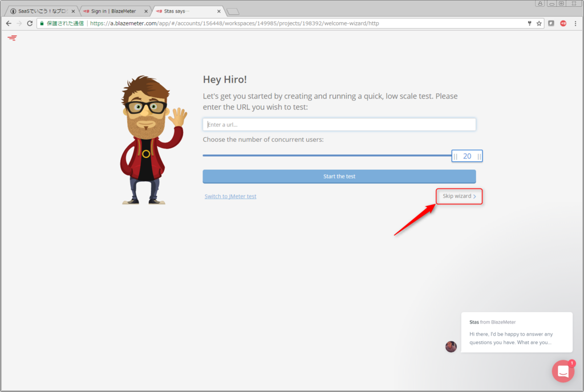The height and width of the screenshot is (392, 584).
Task: Click the green secure lock icon
Action: [42, 23]
